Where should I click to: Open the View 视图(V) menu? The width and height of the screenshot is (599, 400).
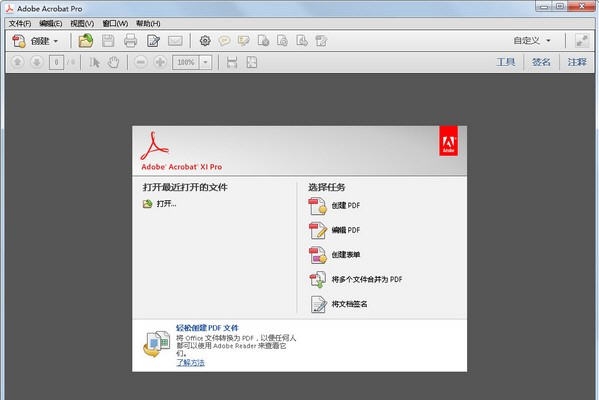(82, 23)
